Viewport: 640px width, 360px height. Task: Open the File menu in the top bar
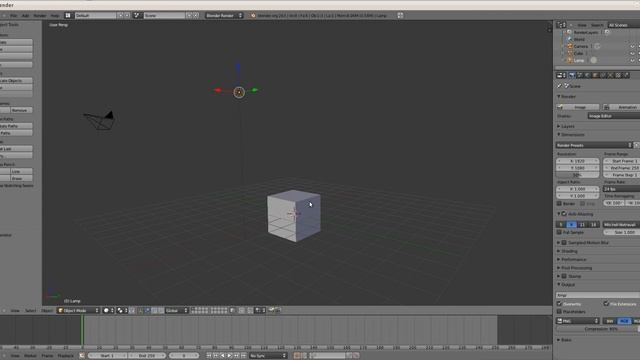point(14,16)
